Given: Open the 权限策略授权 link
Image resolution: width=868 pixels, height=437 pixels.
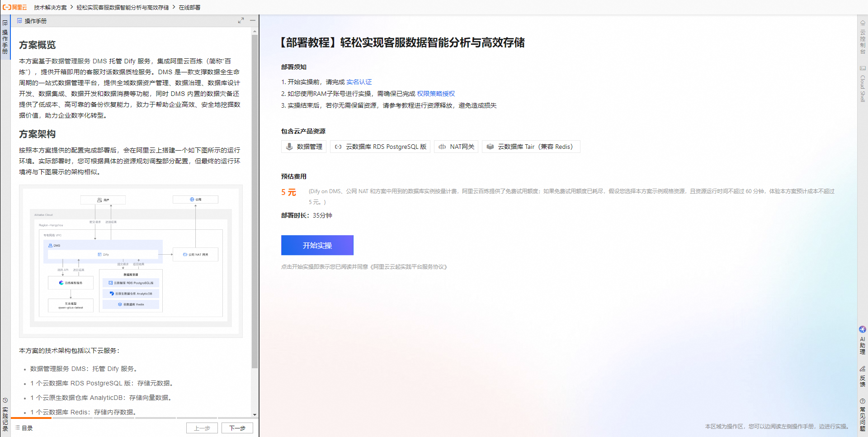Looking at the screenshot, I should [436, 94].
